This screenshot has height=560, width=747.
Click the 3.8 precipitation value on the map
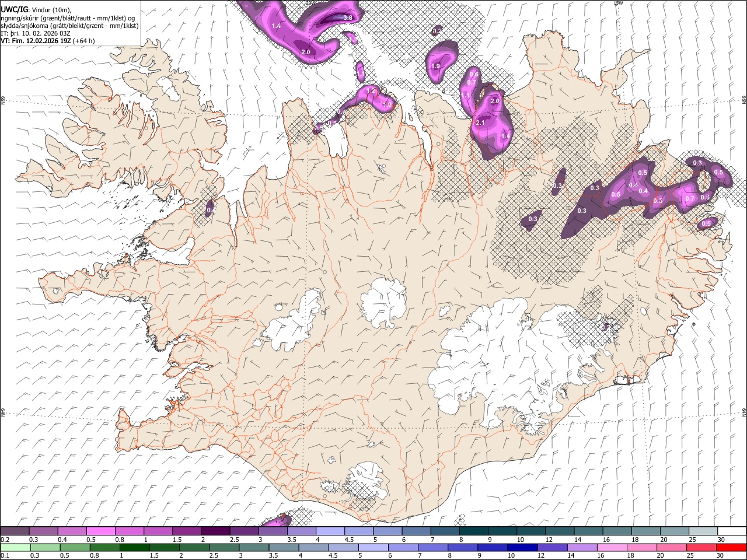(348, 18)
